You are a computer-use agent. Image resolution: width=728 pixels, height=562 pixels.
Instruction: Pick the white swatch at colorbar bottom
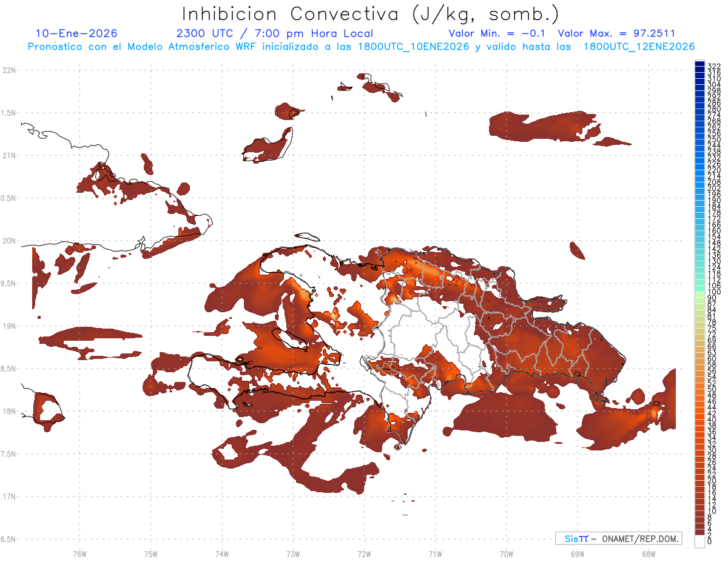click(x=699, y=541)
